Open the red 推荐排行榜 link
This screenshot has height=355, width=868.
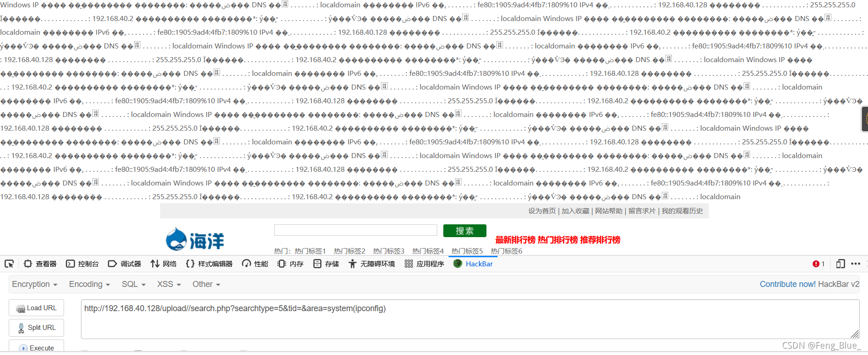click(x=600, y=240)
